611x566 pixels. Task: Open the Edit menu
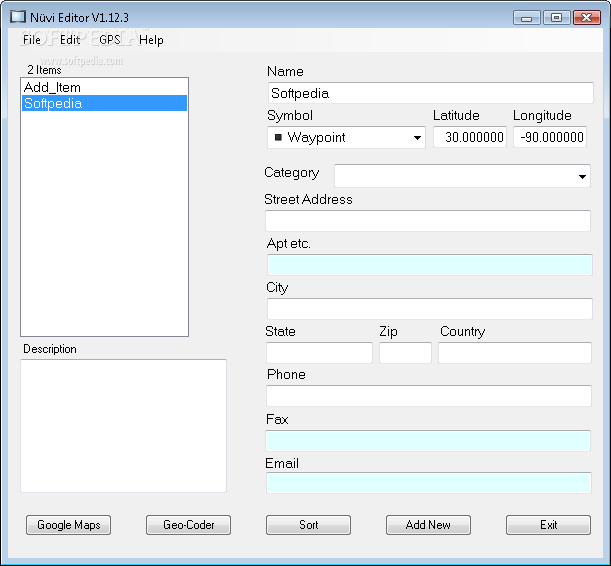pyautogui.click(x=70, y=40)
